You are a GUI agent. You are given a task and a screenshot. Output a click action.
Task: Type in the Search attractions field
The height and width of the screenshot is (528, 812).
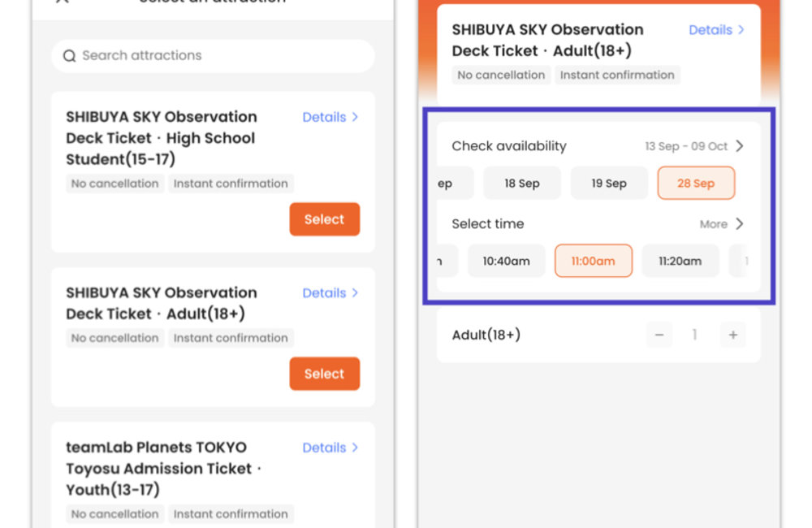click(x=219, y=56)
